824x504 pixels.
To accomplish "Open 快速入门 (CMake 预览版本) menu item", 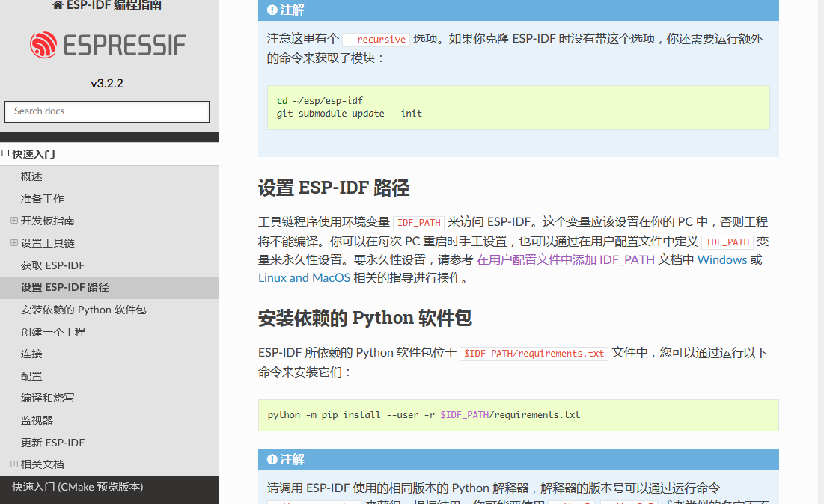I will pyautogui.click(x=77, y=488).
